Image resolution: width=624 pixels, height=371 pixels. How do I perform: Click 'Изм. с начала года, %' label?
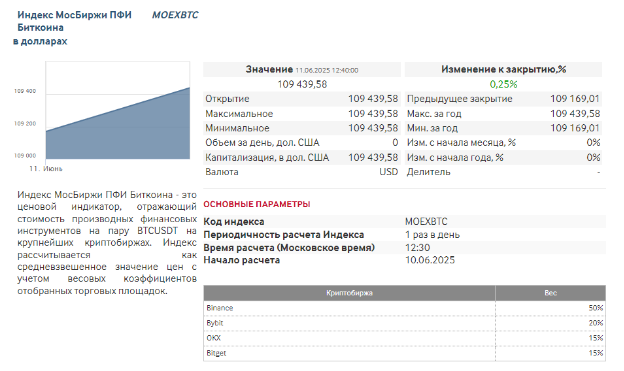(x=455, y=157)
